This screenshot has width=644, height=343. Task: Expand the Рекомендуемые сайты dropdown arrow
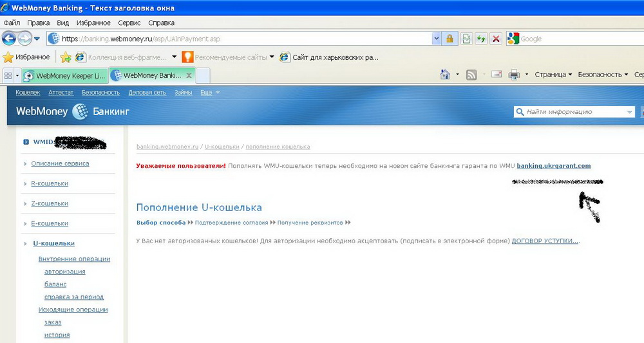(272, 57)
